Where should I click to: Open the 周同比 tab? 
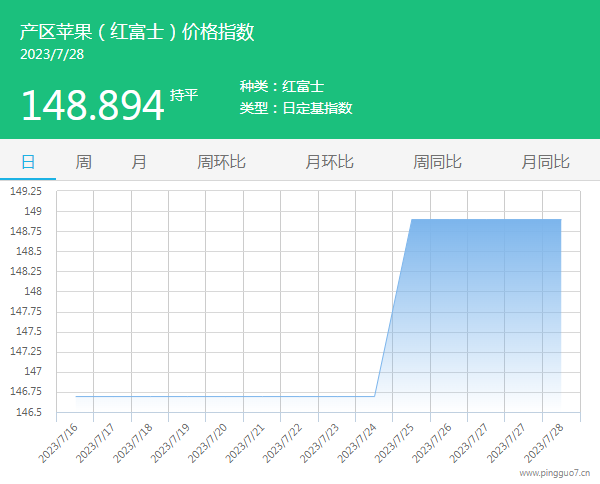click(437, 162)
